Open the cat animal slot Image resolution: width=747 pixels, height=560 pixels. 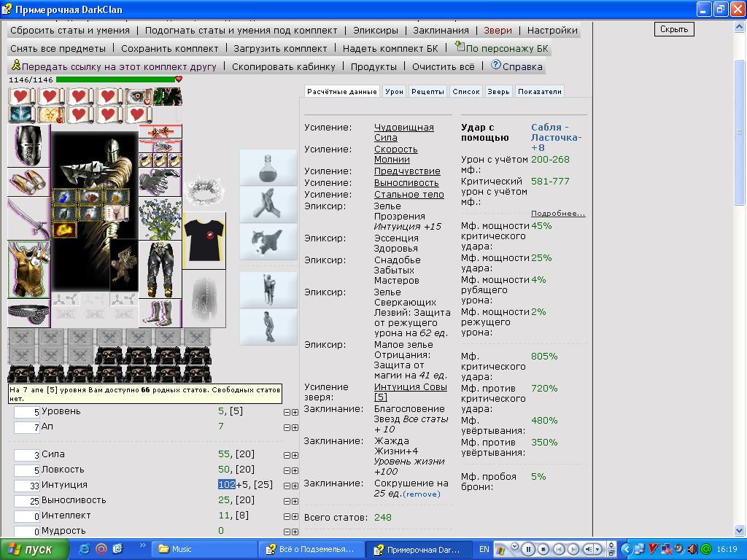[x=268, y=241]
